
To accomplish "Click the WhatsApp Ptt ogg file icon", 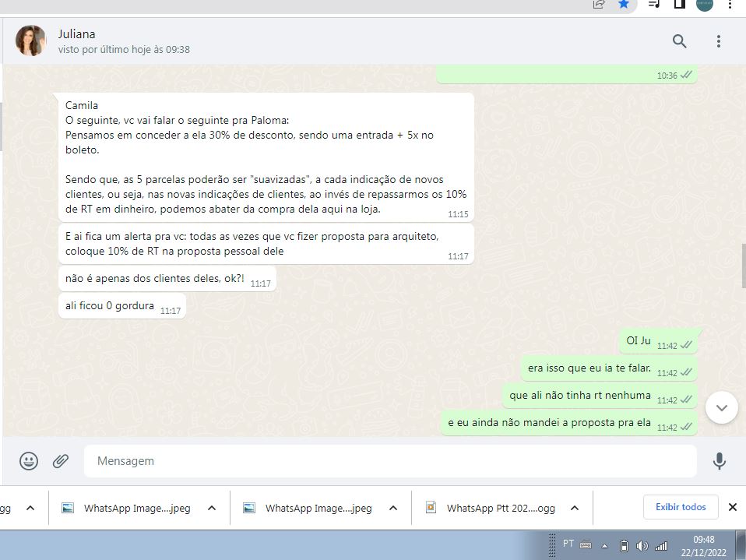I will click(x=431, y=508).
